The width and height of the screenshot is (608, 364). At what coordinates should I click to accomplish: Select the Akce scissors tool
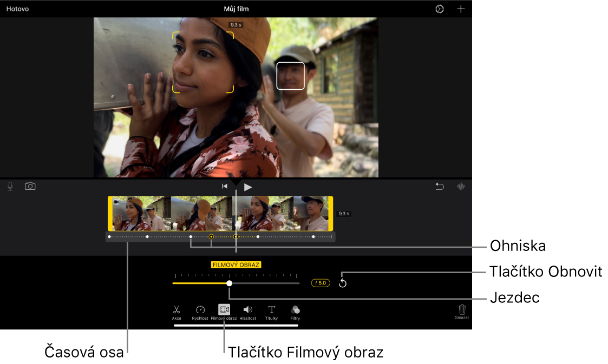[x=176, y=313]
